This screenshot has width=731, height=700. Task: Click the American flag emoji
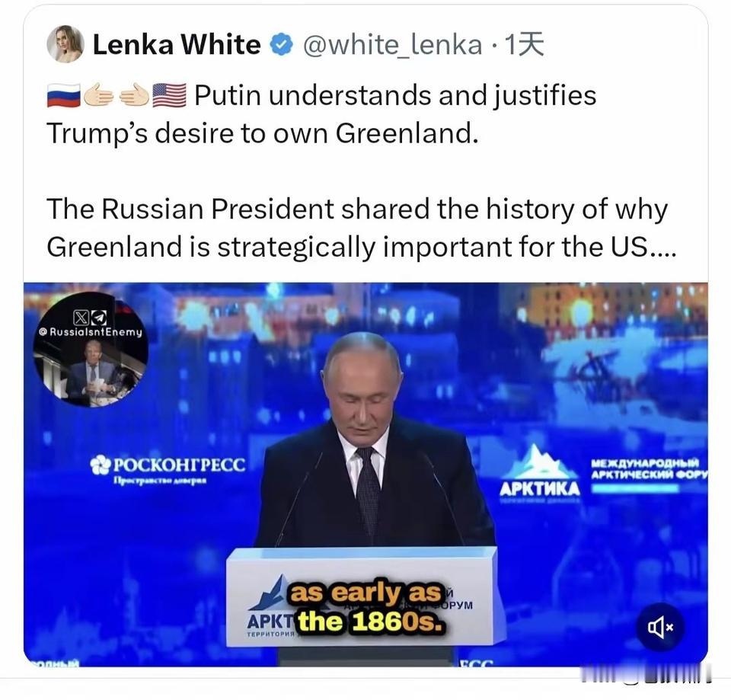pyautogui.click(x=169, y=95)
